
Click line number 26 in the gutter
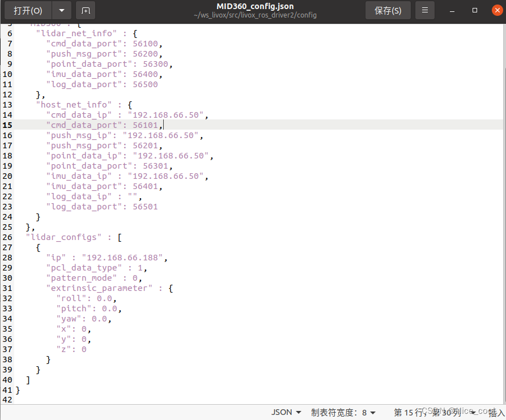coord(7,237)
